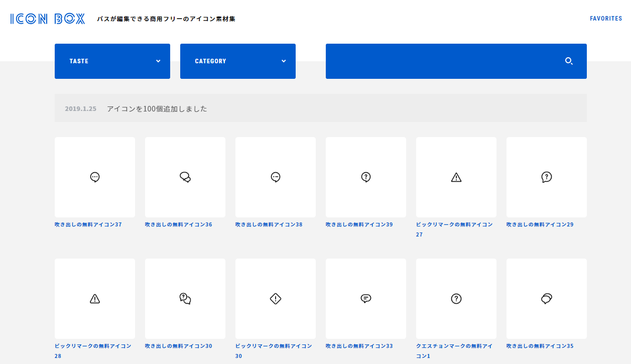631x364 pixels.
Task: Click inside the blue search input field
Action: pyautogui.click(x=442, y=61)
